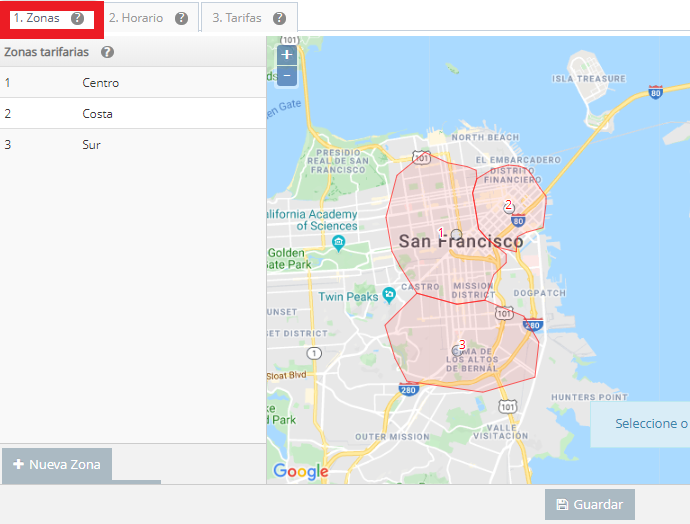Open the 1. Zonas tab

(x=52, y=18)
